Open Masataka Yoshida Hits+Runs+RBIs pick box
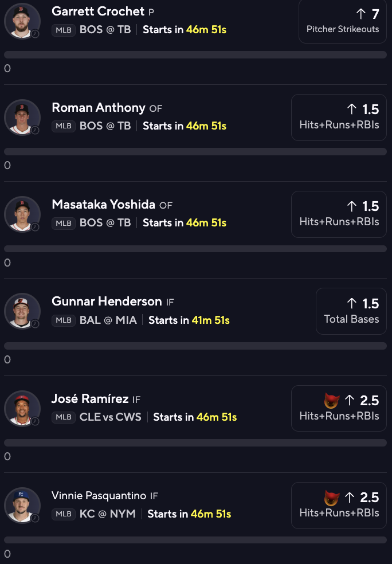The image size is (392, 564). coord(339,214)
